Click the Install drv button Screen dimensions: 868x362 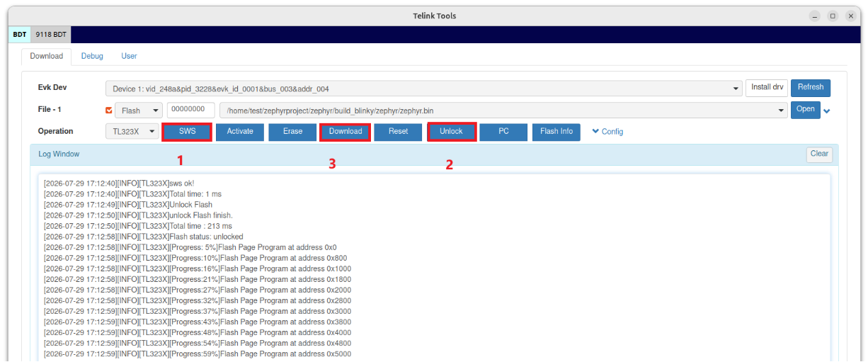pos(767,88)
